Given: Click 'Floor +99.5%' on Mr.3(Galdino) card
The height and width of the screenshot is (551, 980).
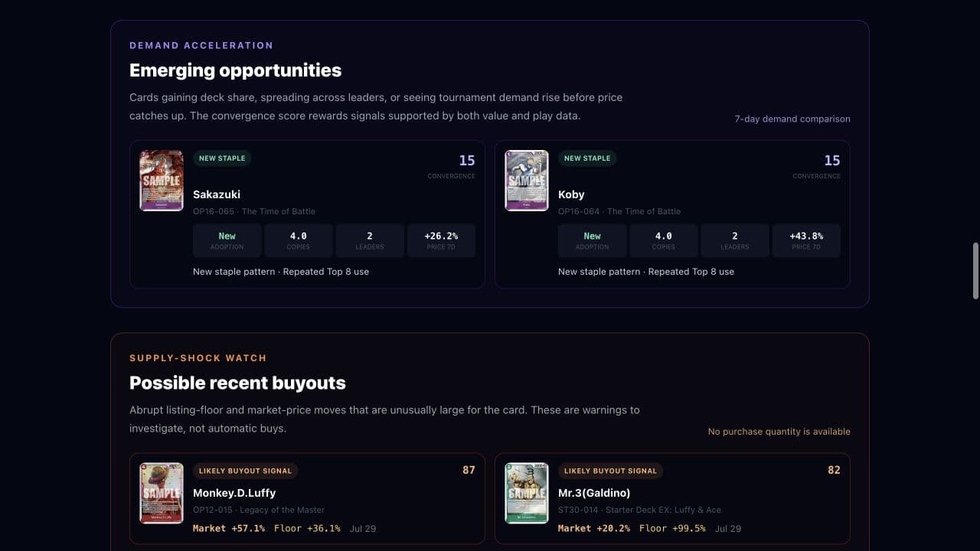Looking at the screenshot, I should (x=672, y=528).
